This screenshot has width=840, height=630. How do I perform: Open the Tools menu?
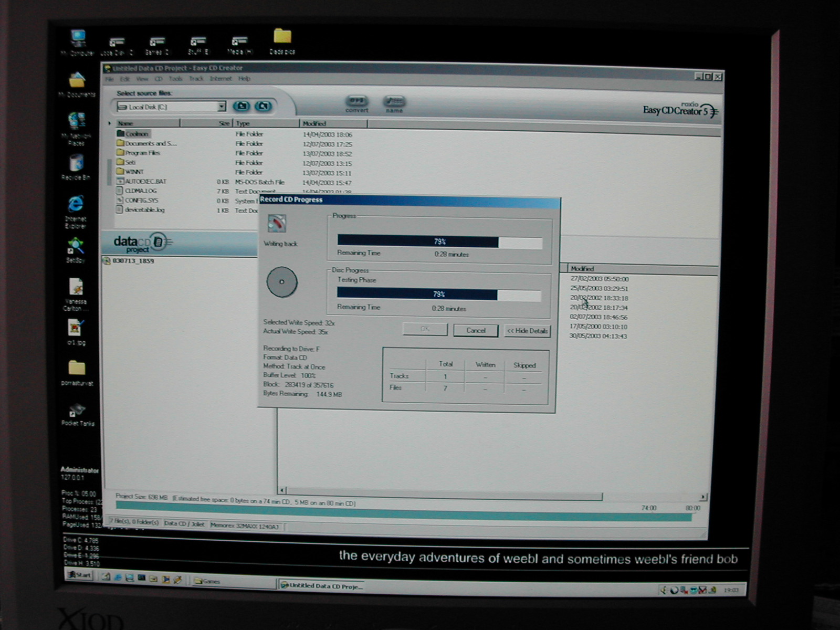(175, 79)
